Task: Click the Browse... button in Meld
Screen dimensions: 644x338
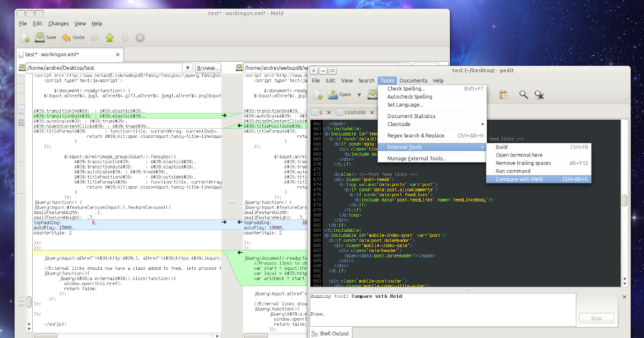Action: (x=208, y=68)
